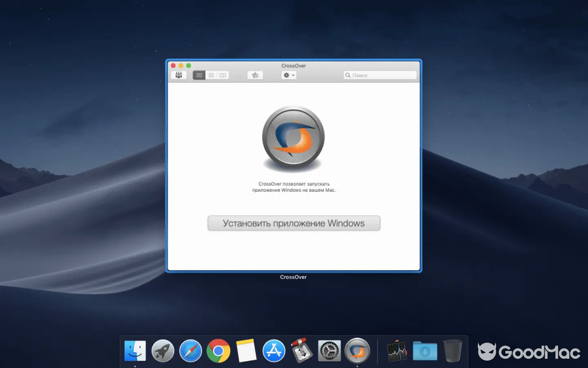Switch to icon grid view mode
The image size is (588, 368).
(199, 75)
